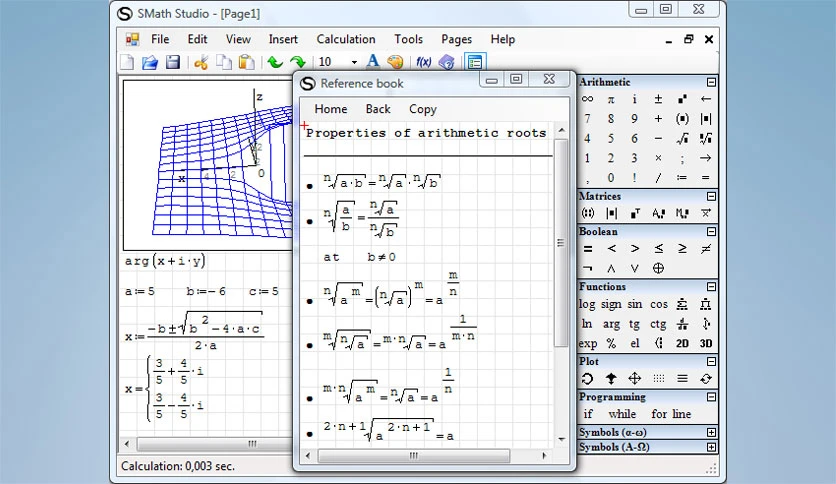This screenshot has width=836, height=484.
Task: Open the File menu
Action: point(160,39)
